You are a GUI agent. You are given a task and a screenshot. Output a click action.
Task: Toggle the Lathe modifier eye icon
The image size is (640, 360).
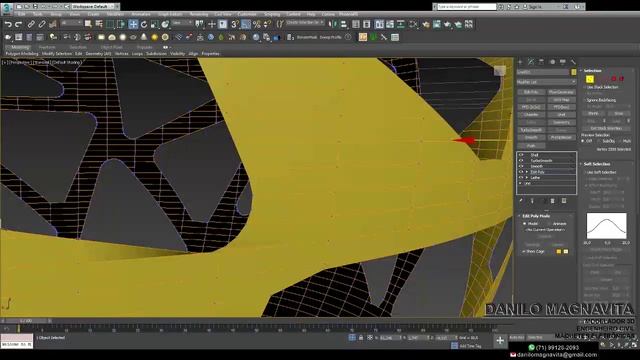coord(521,178)
